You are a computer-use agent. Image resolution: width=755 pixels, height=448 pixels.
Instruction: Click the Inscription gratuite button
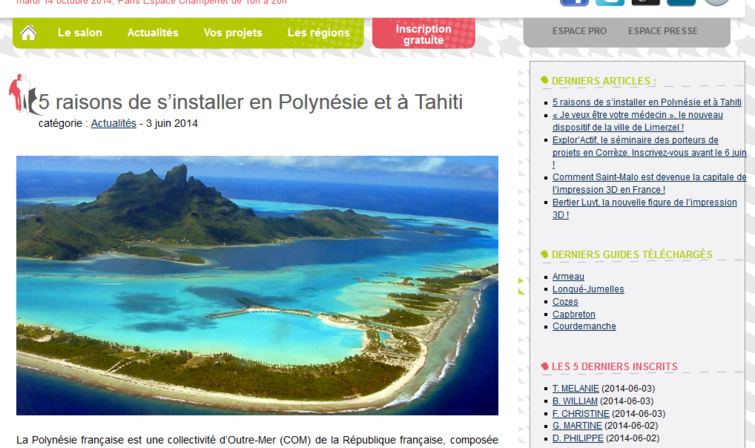tap(423, 34)
